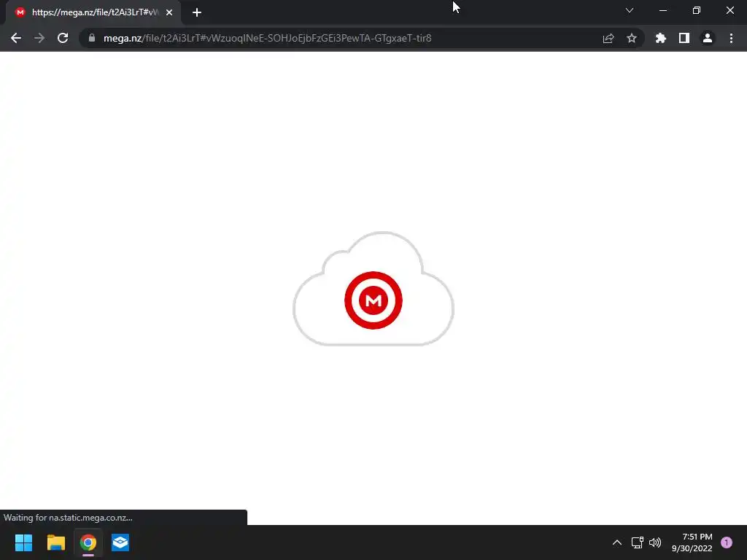The height and width of the screenshot is (560, 747).
Task: Open the Chrome three-dot menu
Action: tap(731, 38)
